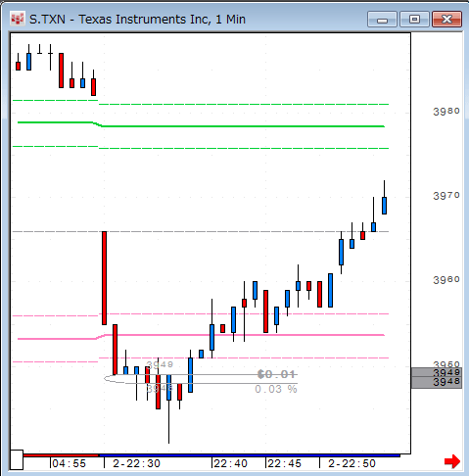Viewport: 469px width, 476px height.
Task: Click the 0.03 % change readout
Action: 276,389
